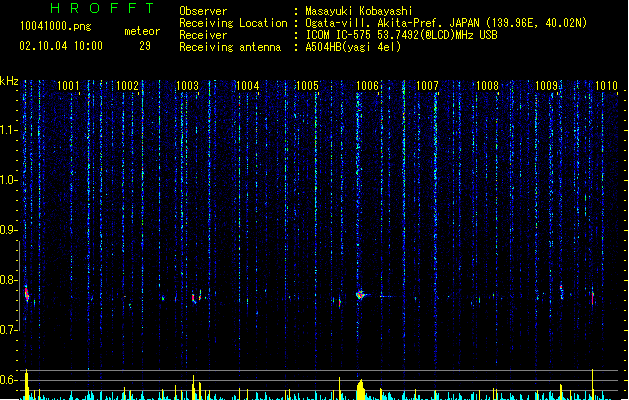Select the 1003 time marker
The height and width of the screenshot is (400, 629).
tap(187, 86)
